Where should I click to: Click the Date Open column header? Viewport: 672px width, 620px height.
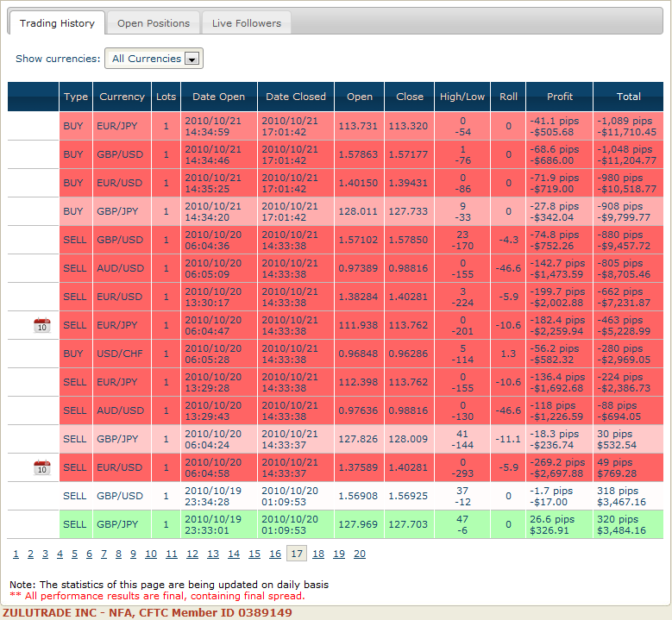click(219, 97)
